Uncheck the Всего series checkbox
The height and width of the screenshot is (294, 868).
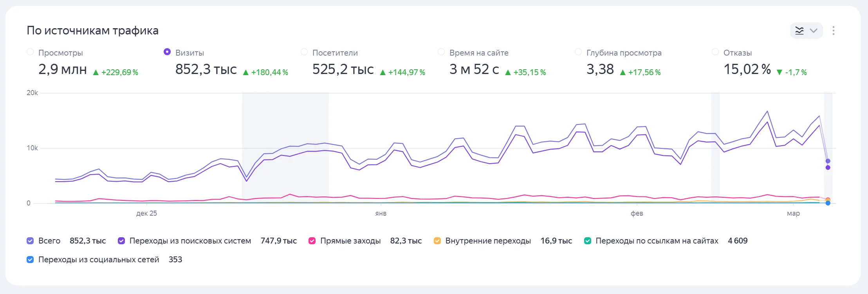click(30, 241)
